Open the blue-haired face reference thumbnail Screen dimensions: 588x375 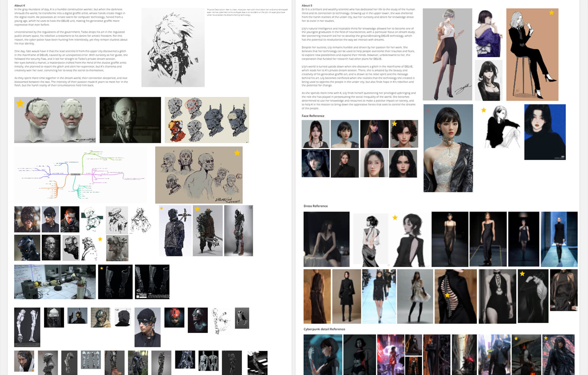(315, 163)
